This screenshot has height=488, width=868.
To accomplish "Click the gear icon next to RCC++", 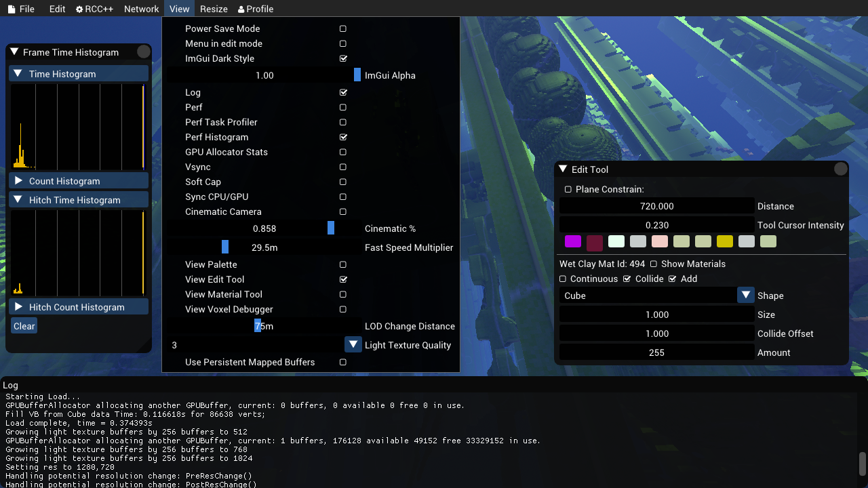I will coord(79,9).
